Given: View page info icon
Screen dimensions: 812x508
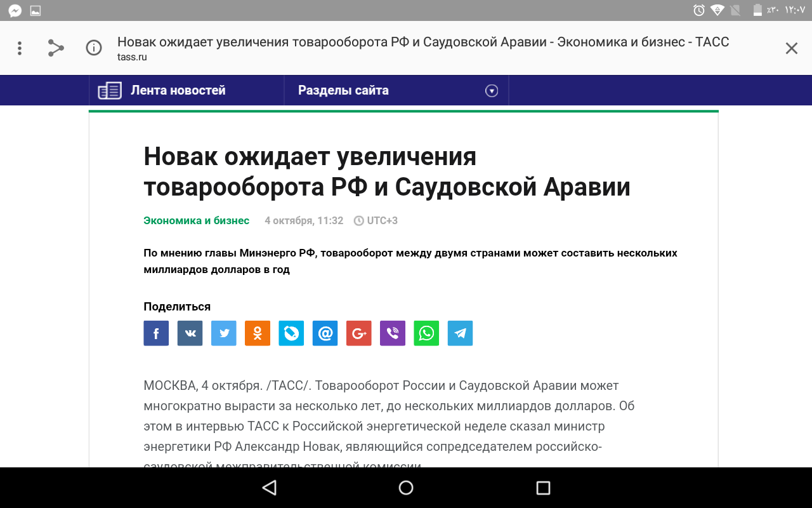Looking at the screenshot, I should (x=94, y=48).
